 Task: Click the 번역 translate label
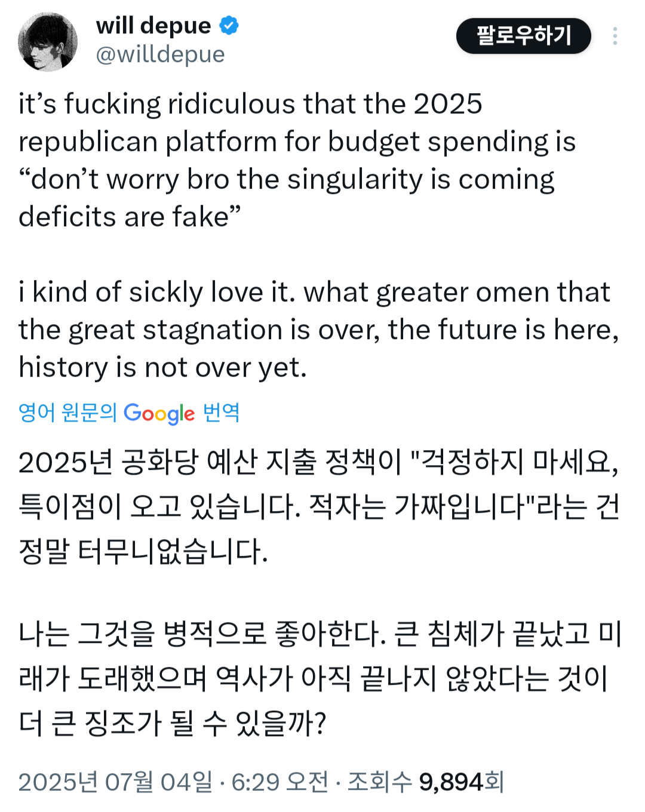pos(221,413)
